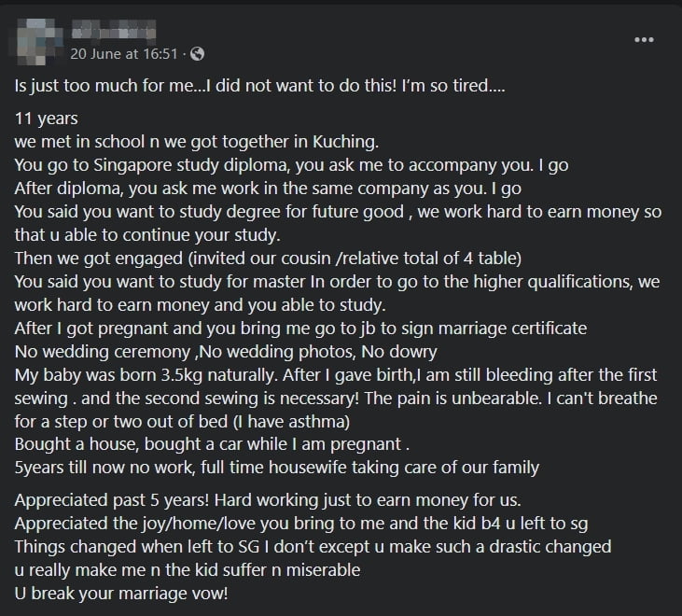Click the 'My baby was born 3.5kg' line
The width and height of the screenshot is (682, 616).
pyautogui.click(x=336, y=398)
